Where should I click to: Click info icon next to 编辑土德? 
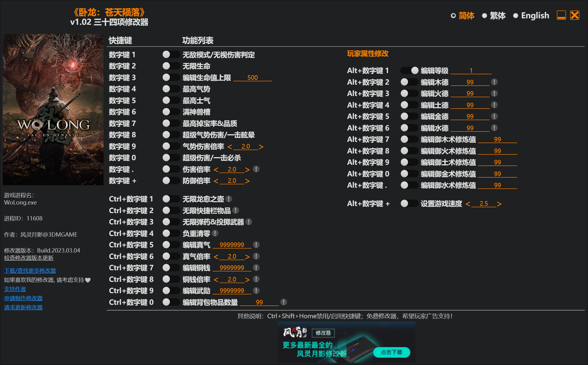pos(494,105)
